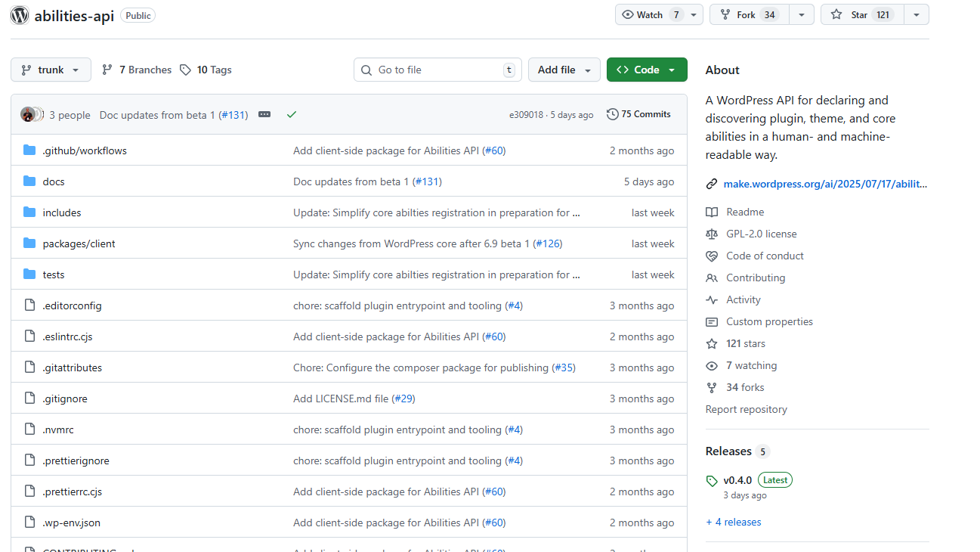Open the trunk branch dropdown
This screenshot has height=552, width=980.
(51, 70)
